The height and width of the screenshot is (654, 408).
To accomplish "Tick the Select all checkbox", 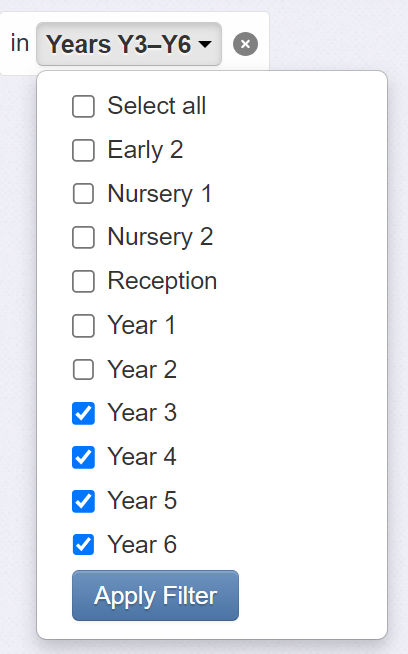I will 83,106.
